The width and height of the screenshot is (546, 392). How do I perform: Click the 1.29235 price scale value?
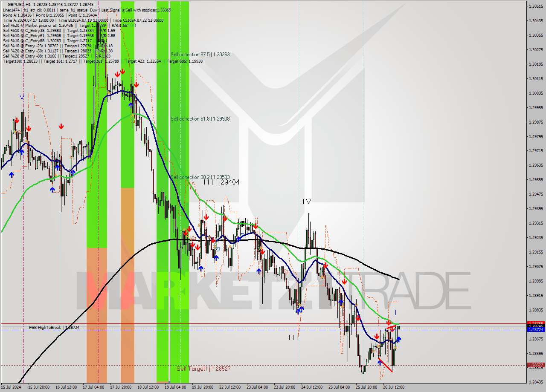click(x=535, y=237)
